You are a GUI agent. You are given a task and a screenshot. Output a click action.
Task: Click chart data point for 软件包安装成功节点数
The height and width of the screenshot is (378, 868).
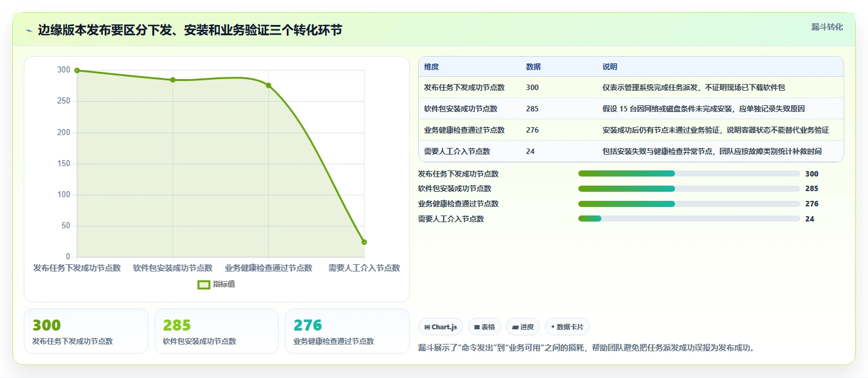[173, 80]
